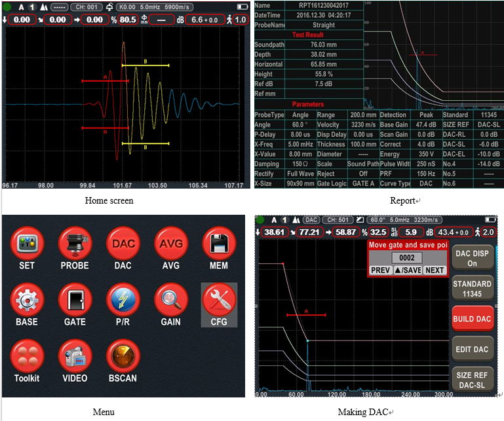This screenshot has height=421, width=504.
Task: Change SIZE REF DAC-SL option
Action: [x=472, y=380]
